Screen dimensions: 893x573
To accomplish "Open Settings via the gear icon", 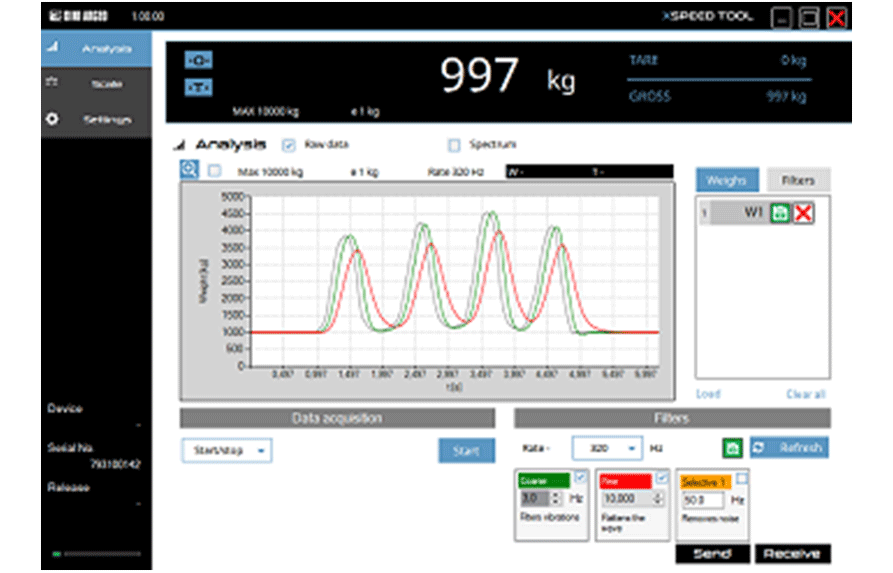I will [x=53, y=119].
